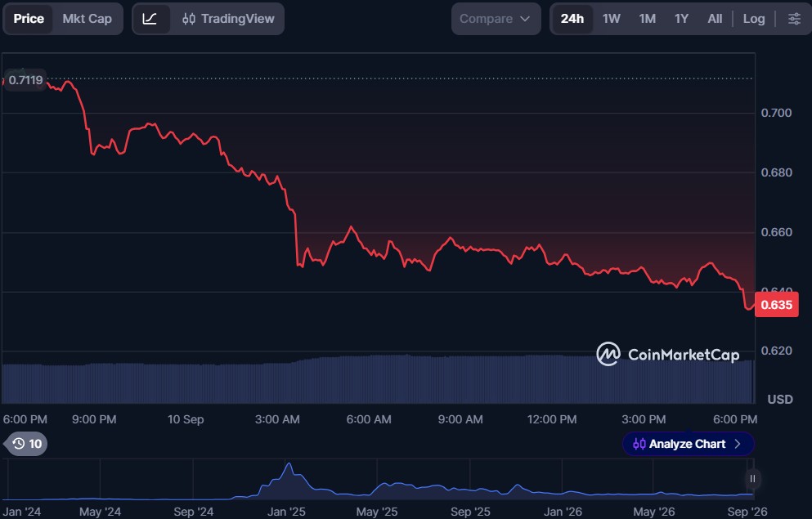This screenshot has height=519, width=812.
Task: Switch chart to Mkt Cap view
Action: pyautogui.click(x=87, y=19)
